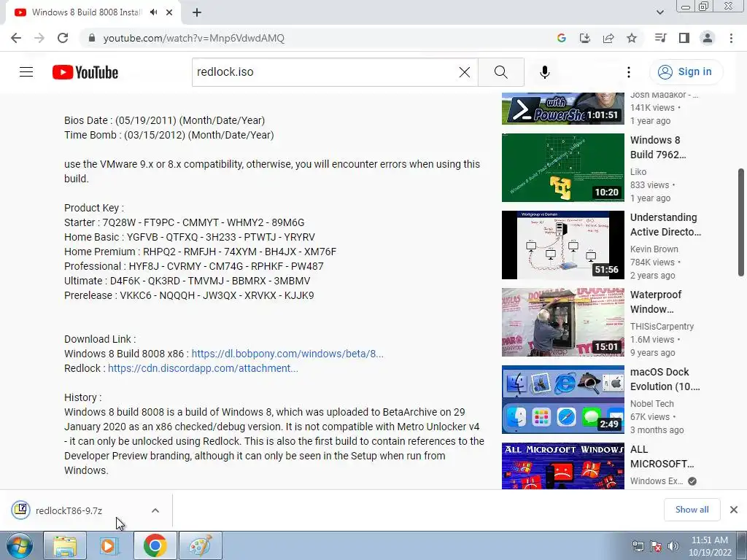Click the Understanding Active Directory title
Image resolution: width=747 pixels, height=560 pixels.
[665, 225]
